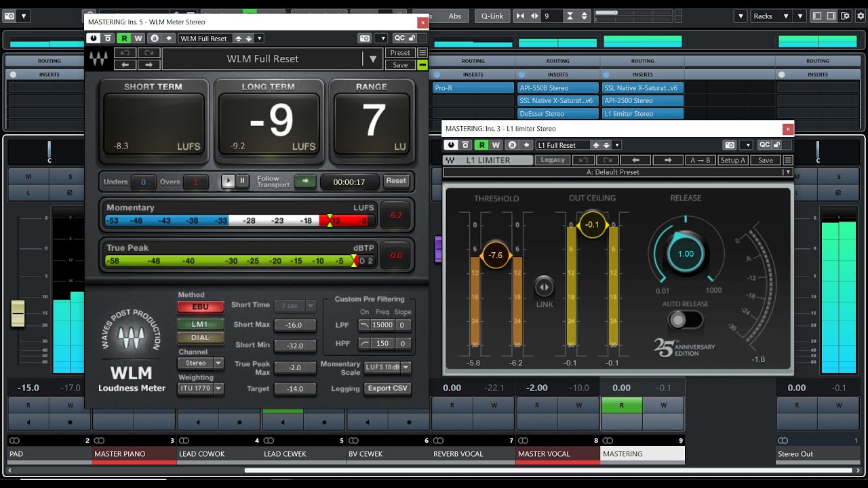
Task: Click Threshold slider handle -7.6
Action: point(496,255)
